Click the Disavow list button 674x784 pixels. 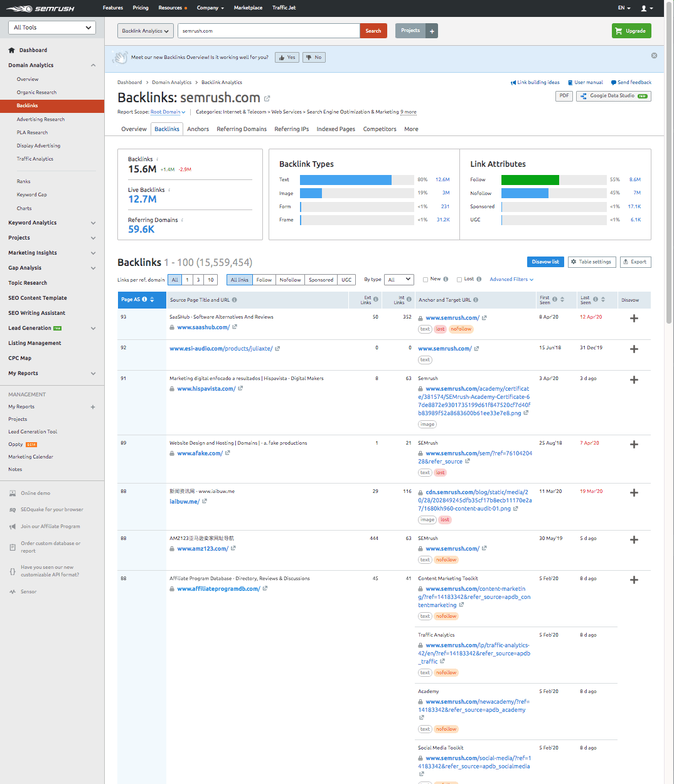pos(545,262)
